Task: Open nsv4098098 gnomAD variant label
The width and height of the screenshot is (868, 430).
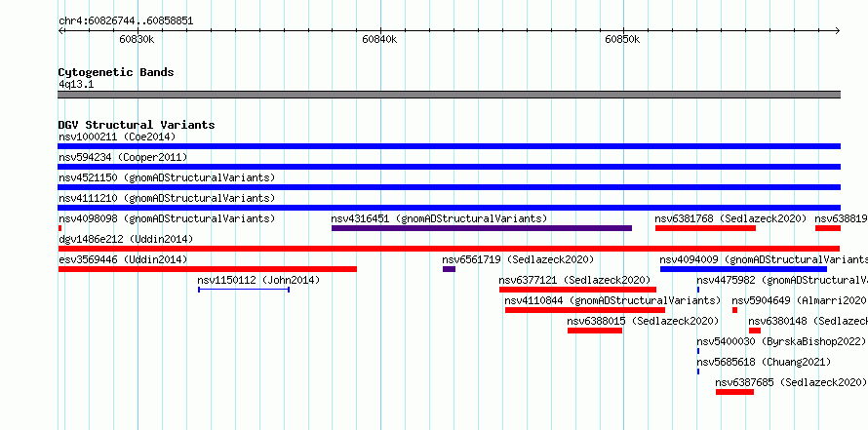Action: [x=167, y=218]
